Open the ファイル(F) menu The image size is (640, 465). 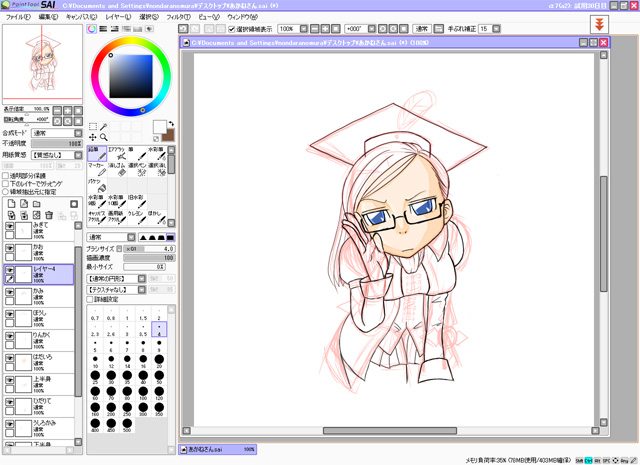[x=18, y=17]
